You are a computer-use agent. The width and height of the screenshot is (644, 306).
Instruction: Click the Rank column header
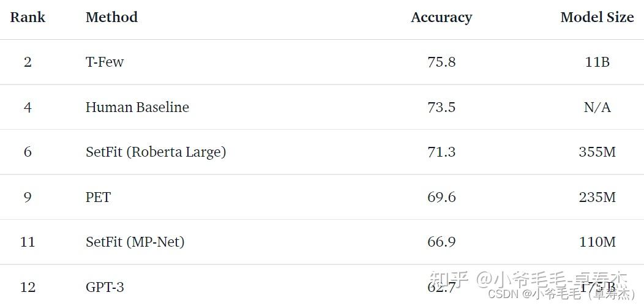(x=28, y=17)
